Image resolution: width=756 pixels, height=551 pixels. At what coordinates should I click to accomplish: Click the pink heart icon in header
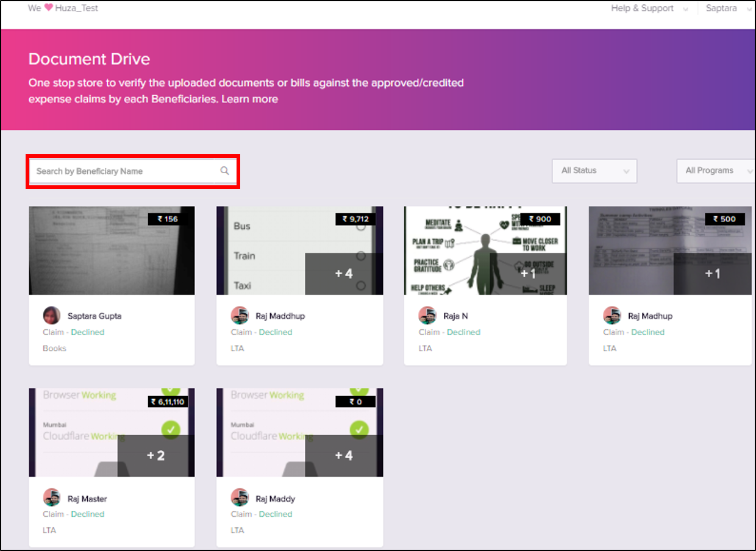tap(49, 8)
